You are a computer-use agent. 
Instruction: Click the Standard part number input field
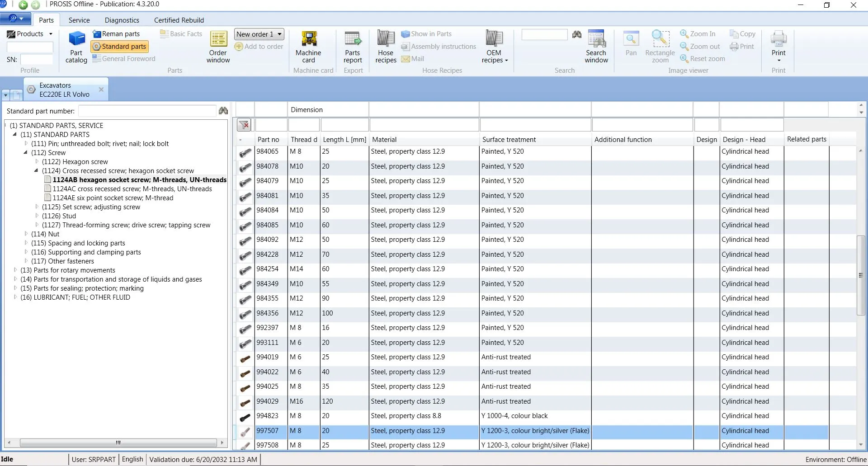147,111
